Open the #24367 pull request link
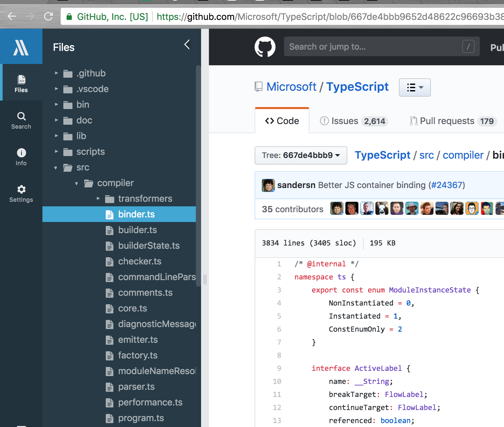Viewport: 504px width, 427px height. click(447, 185)
